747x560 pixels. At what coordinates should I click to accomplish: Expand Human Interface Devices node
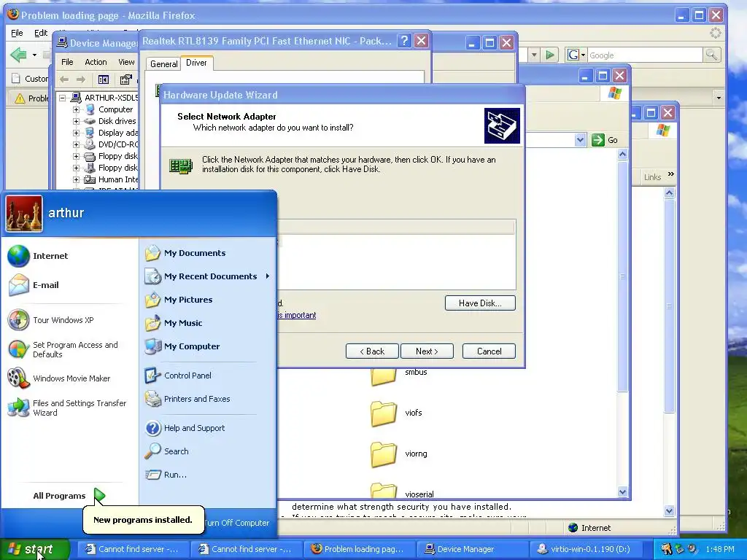(76, 179)
